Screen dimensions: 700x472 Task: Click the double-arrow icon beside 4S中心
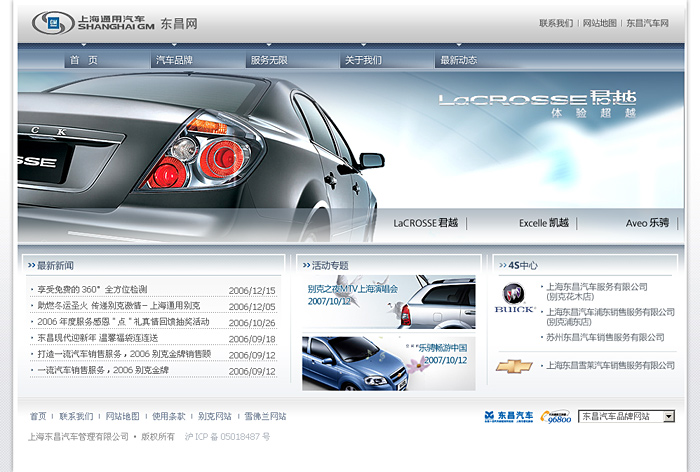(503, 265)
